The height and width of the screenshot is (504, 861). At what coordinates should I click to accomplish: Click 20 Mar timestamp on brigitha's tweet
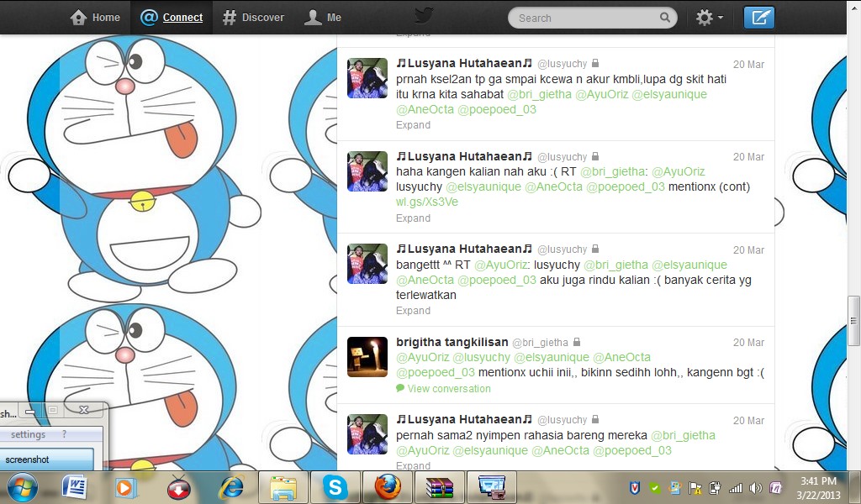(x=748, y=343)
